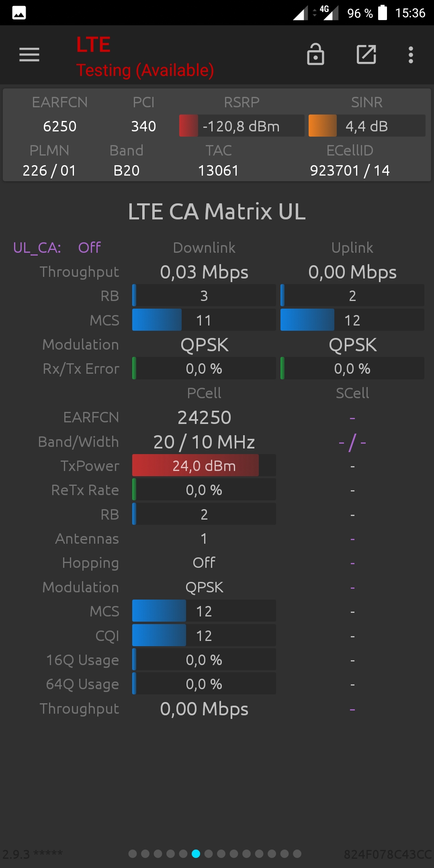The image size is (434, 868).
Task: Tap the orange SINR 4,4 dB bar
Action: tap(367, 126)
